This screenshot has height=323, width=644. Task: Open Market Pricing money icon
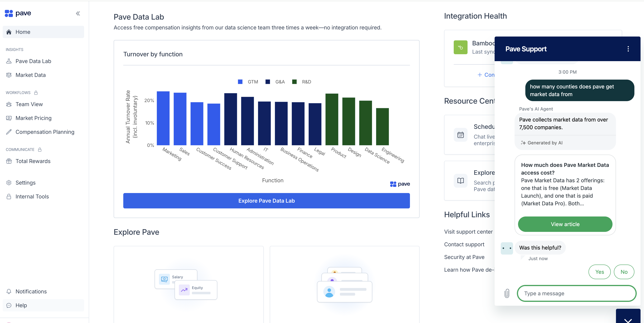(x=9, y=118)
